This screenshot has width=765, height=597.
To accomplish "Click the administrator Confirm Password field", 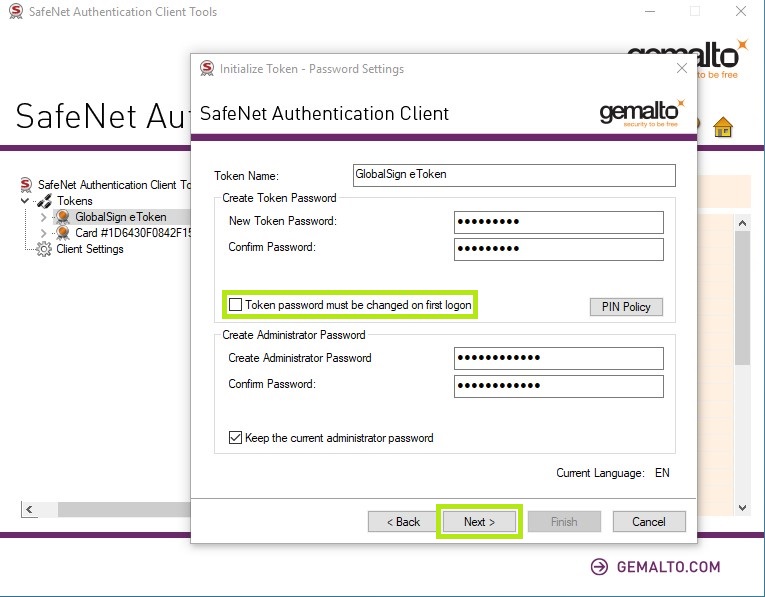I will tap(559, 386).
